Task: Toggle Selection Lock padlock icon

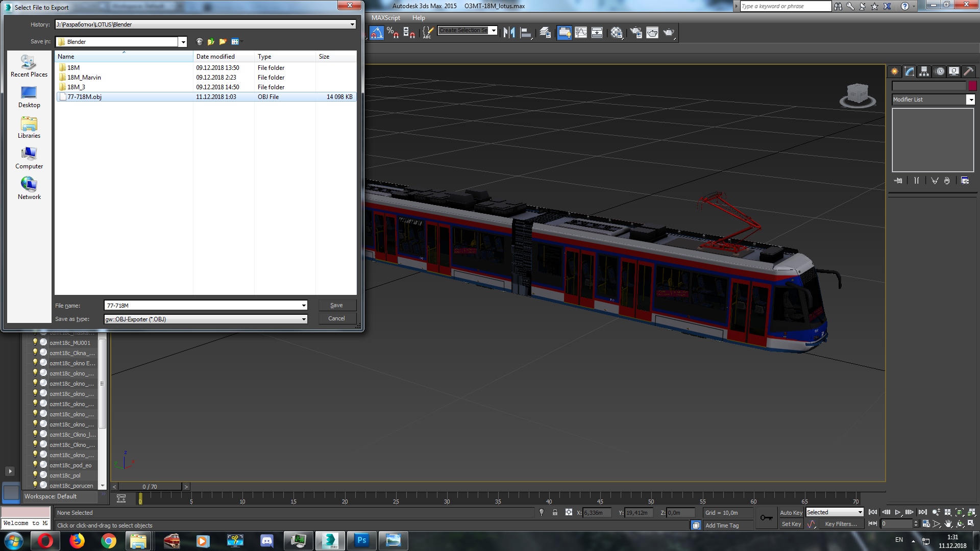Action: tap(555, 512)
